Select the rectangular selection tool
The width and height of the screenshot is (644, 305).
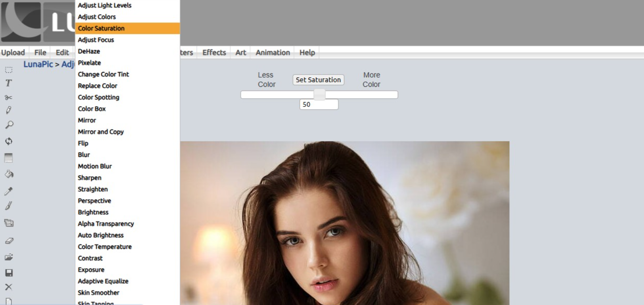[9, 70]
